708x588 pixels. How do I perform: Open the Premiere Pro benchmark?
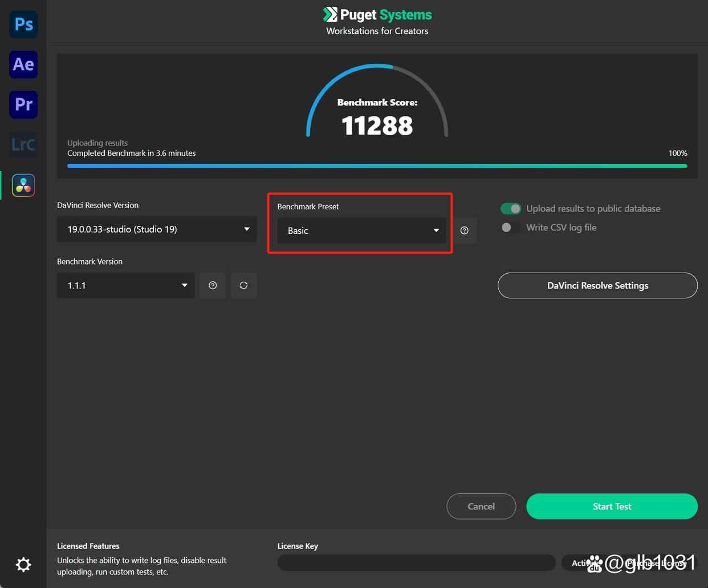click(23, 104)
